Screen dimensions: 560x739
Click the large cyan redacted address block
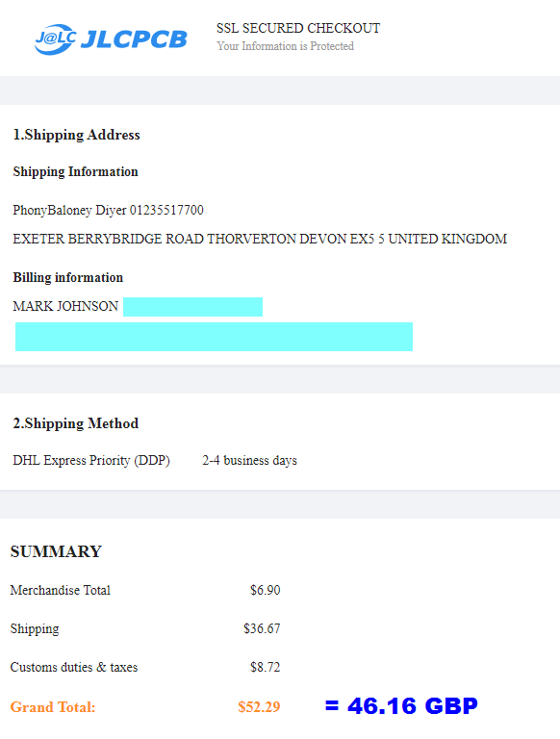[x=214, y=337]
